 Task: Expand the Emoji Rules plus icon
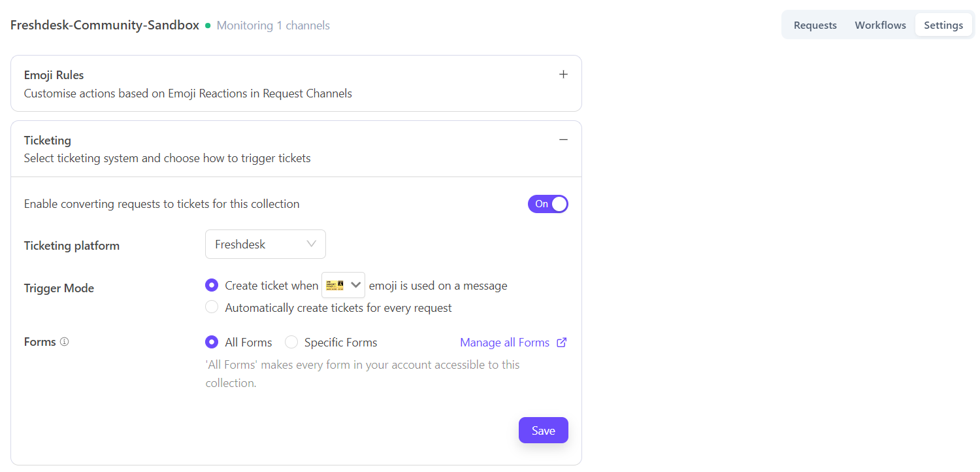tap(563, 75)
